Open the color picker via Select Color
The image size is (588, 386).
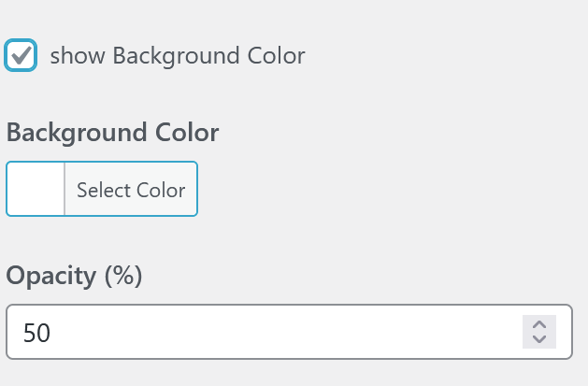[130, 190]
